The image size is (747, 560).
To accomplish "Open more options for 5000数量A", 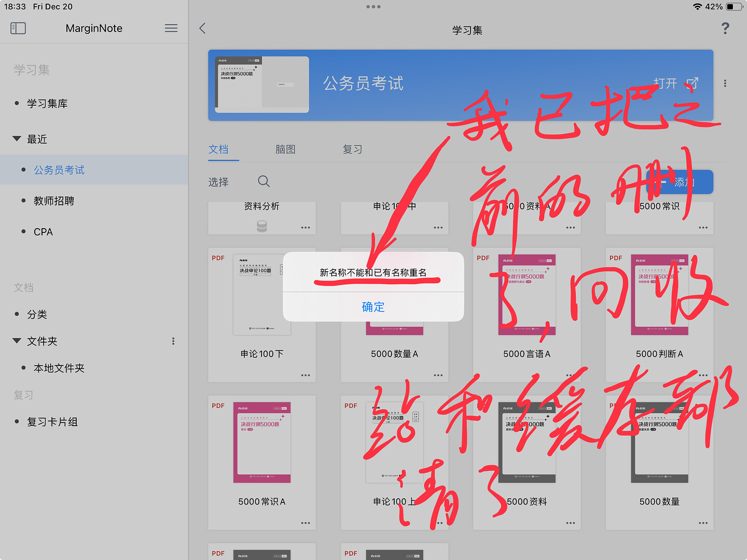I will tap(438, 375).
